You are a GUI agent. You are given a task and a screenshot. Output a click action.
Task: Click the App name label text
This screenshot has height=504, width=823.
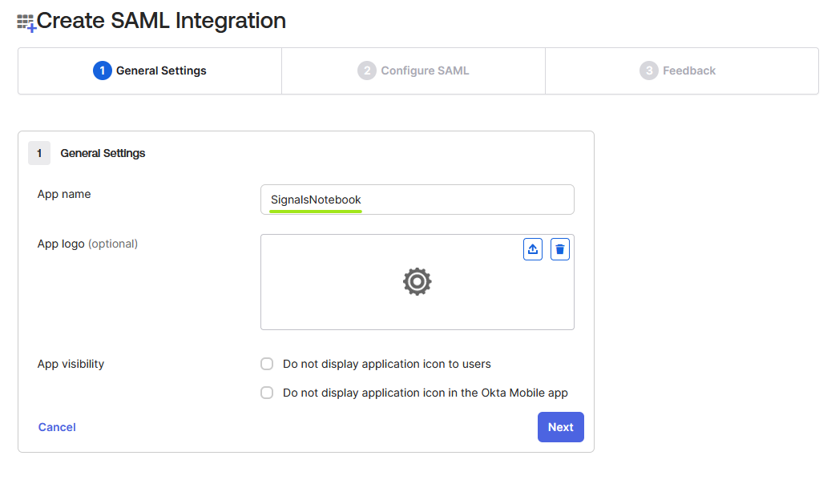64,194
